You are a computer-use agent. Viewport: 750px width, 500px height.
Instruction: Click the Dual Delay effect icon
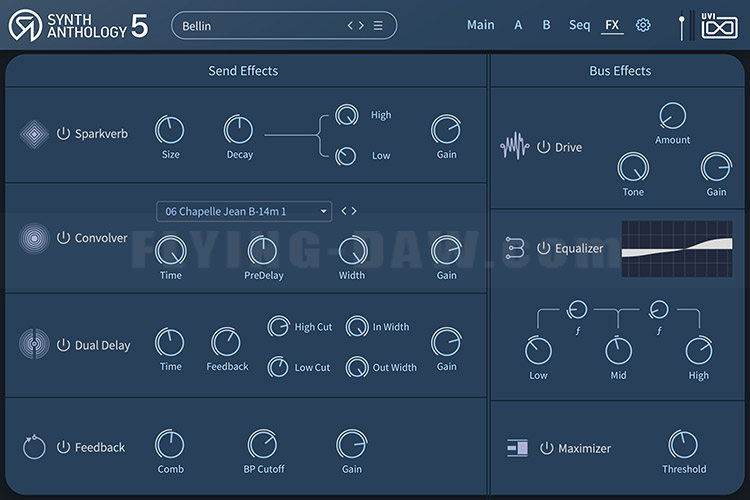tap(34, 344)
